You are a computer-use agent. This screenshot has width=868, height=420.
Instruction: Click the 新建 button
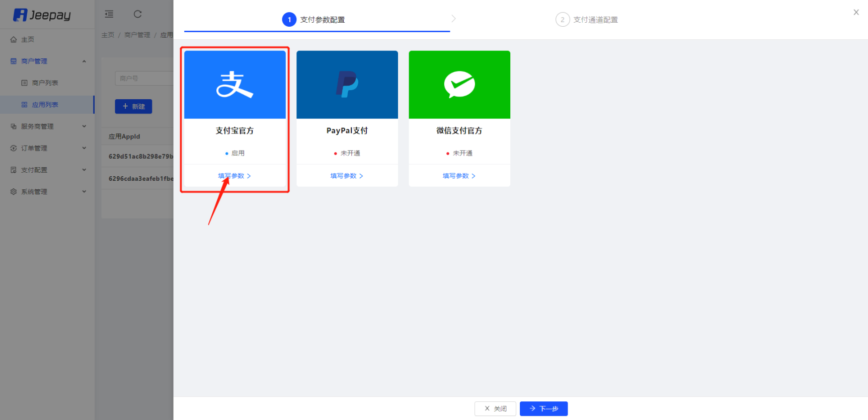[x=133, y=106]
